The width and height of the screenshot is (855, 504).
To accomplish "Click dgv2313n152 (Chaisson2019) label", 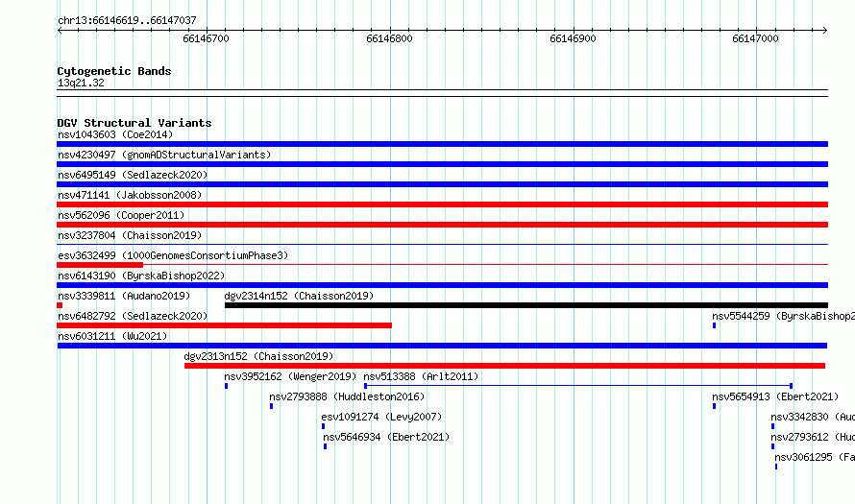I will (x=258, y=356).
